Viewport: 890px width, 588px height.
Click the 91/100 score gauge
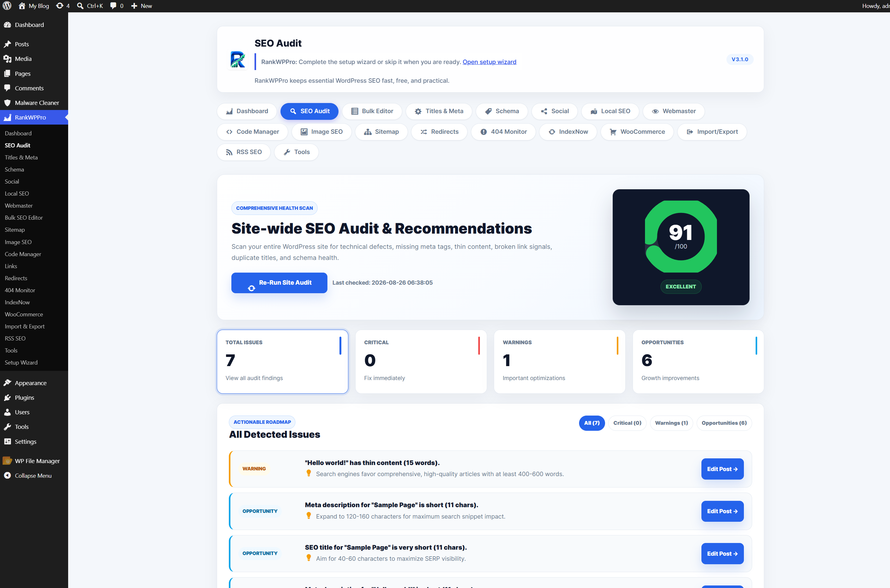pyautogui.click(x=681, y=236)
